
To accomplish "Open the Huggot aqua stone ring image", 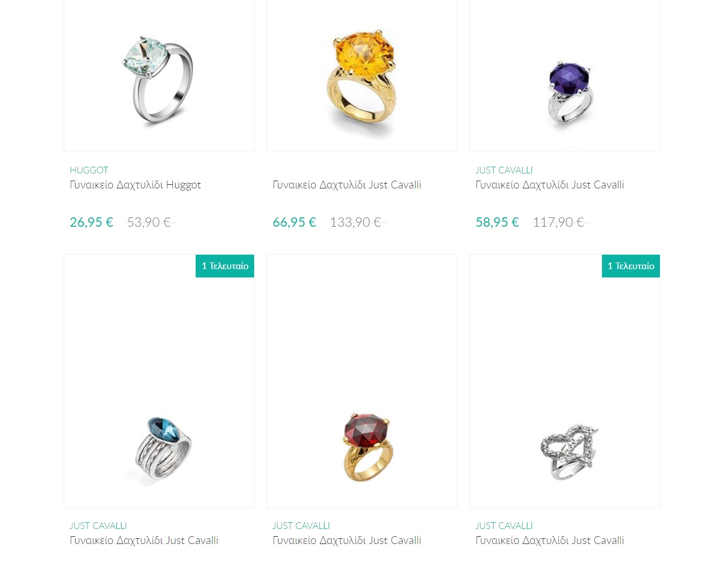I will 159,76.
